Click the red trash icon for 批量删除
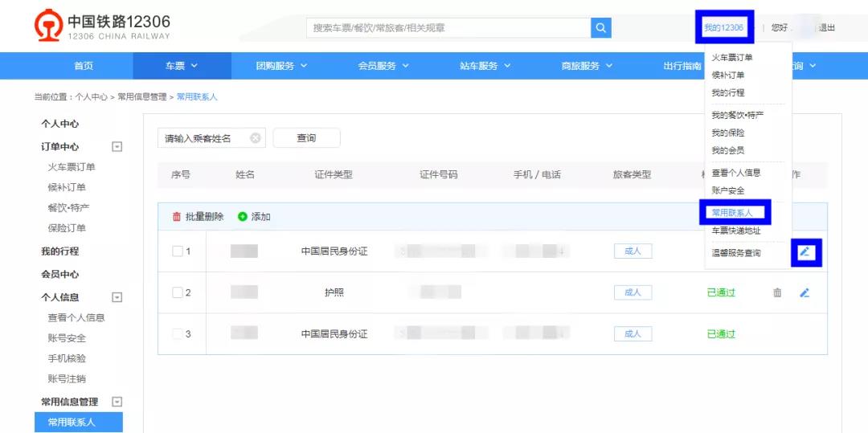This screenshot has width=868, height=433. [177, 217]
